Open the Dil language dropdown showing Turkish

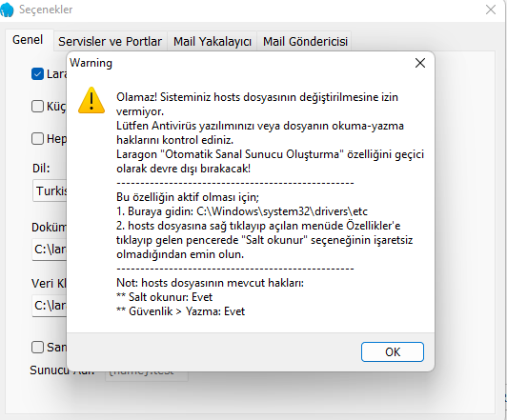coord(50,190)
